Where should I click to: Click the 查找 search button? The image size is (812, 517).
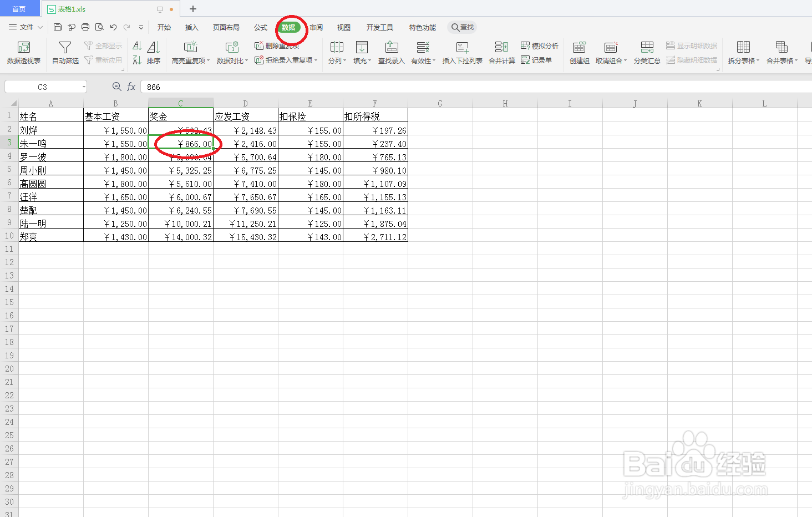click(463, 27)
